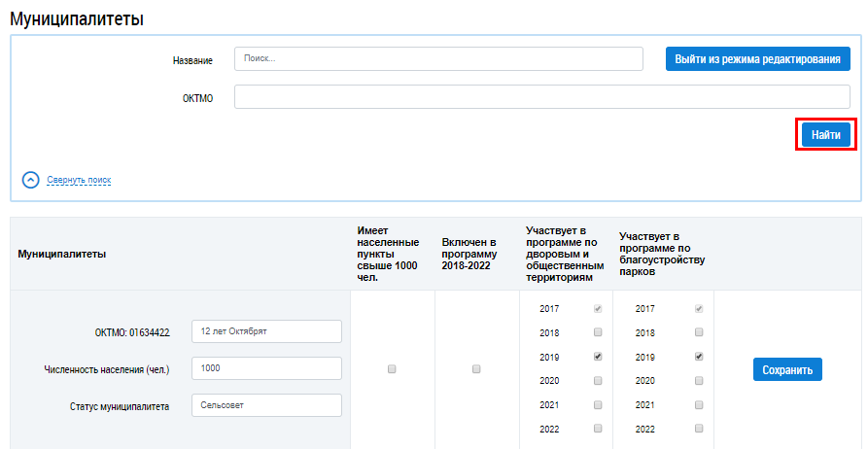Click the population field showing 1000
Viewport: 868px width, 449px height.
tap(267, 368)
